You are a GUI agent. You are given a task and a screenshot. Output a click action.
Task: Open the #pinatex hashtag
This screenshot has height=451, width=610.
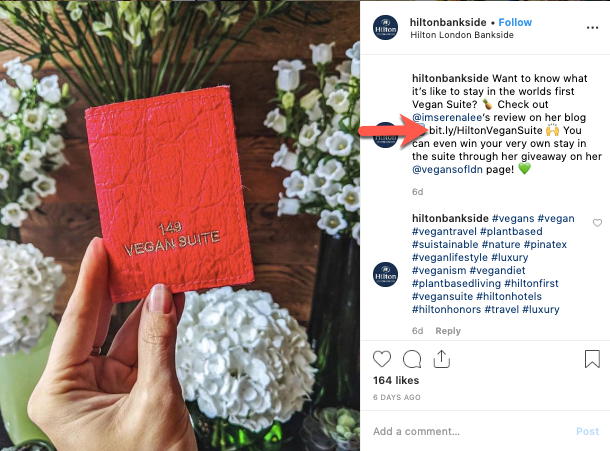pyautogui.click(x=545, y=244)
